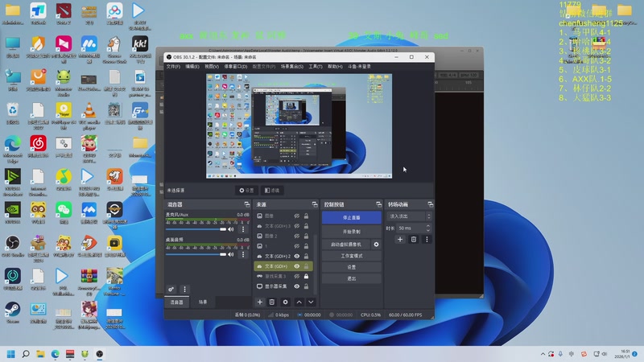Screen dimensions: 644x362
Task: Open the 视图(V) menu
Action: 212,67
